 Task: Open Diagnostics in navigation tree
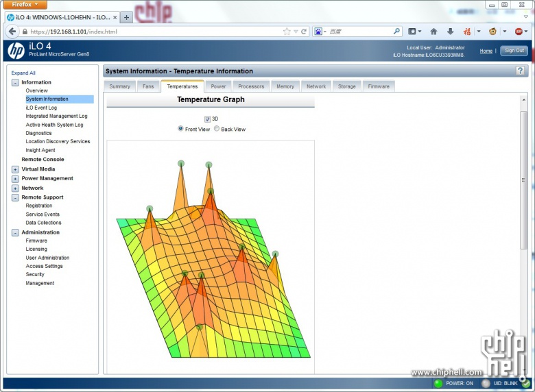[x=38, y=133]
